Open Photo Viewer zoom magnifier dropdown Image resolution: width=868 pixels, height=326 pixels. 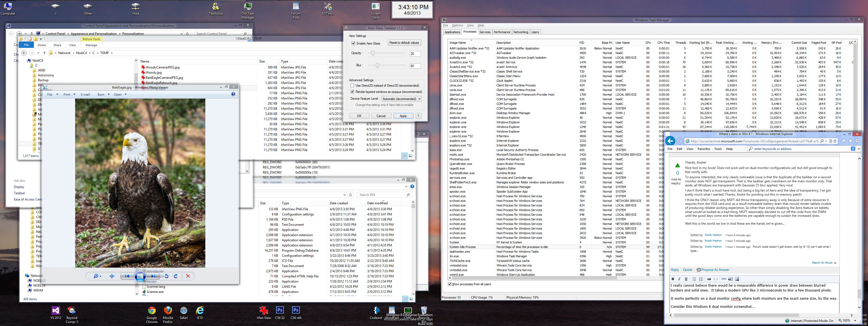tap(97, 276)
